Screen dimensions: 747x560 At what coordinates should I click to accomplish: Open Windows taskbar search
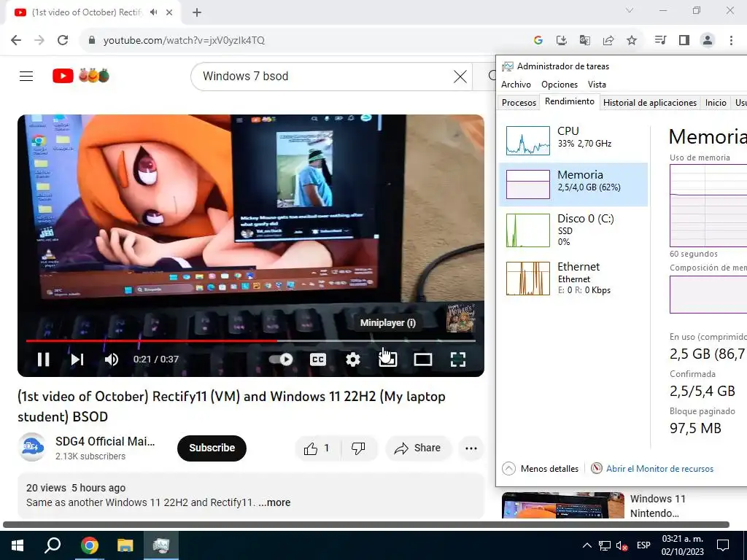[53, 545]
